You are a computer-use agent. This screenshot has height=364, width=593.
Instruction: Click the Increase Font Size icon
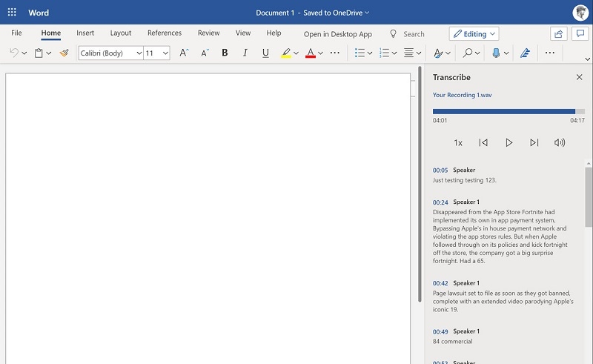[x=184, y=53]
